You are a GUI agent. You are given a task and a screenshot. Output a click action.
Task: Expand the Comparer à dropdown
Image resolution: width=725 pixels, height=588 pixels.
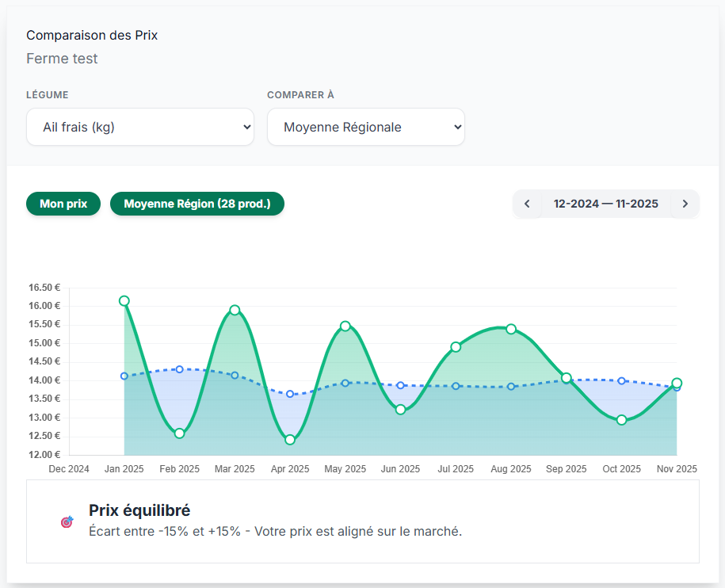(365, 127)
